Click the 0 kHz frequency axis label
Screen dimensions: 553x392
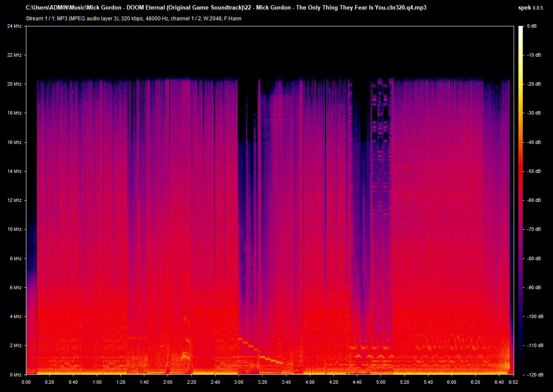pyautogui.click(x=16, y=374)
